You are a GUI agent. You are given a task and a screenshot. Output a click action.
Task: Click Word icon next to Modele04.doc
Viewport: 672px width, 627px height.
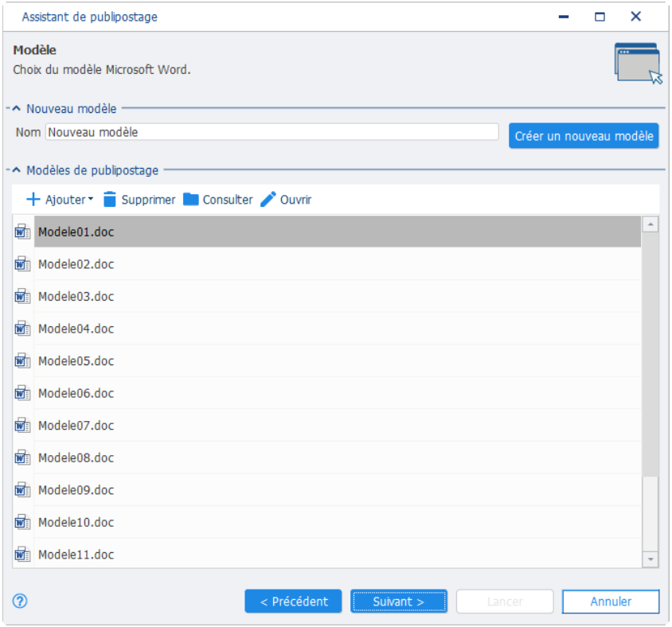(22, 329)
